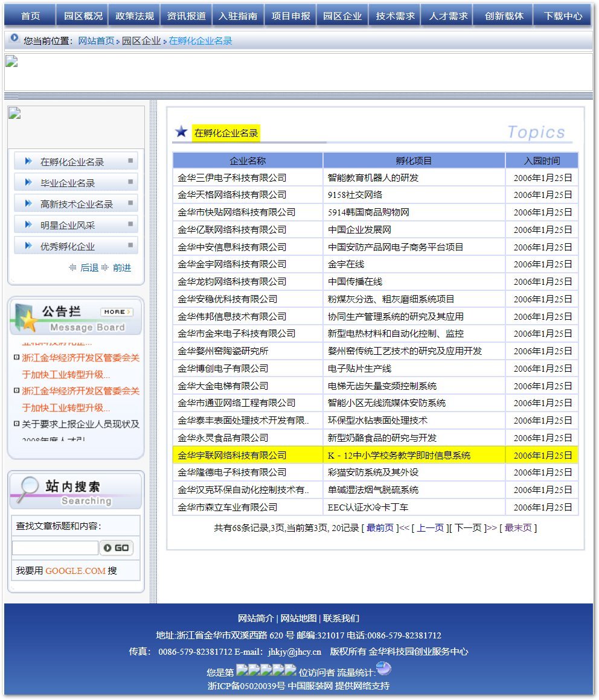Click highlighted row 金华宇联网络科技有限公司
Image resolution: width=599 pixels, height=700 pixels.
pos(232,455)
